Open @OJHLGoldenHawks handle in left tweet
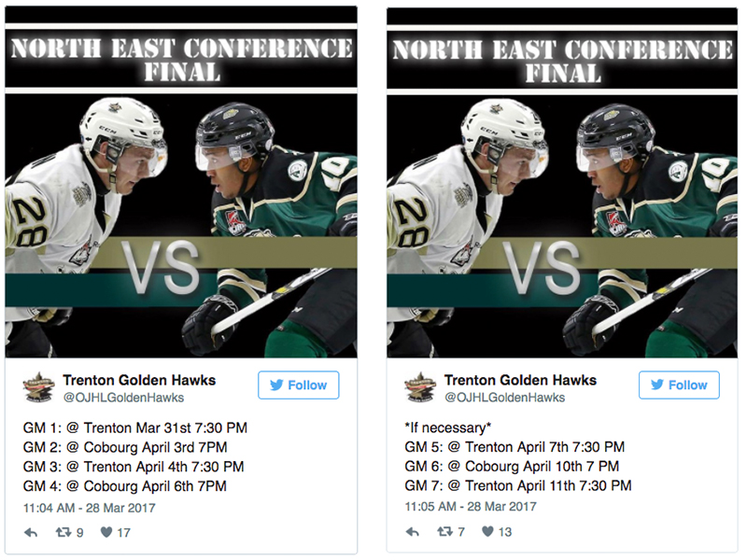 pos(123,398)
